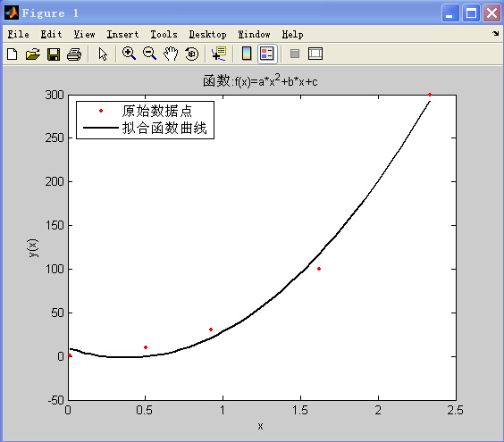Enable the Rotate 3D tool
The height and width of the screenshot is (442, 504).
click(192, 54)
